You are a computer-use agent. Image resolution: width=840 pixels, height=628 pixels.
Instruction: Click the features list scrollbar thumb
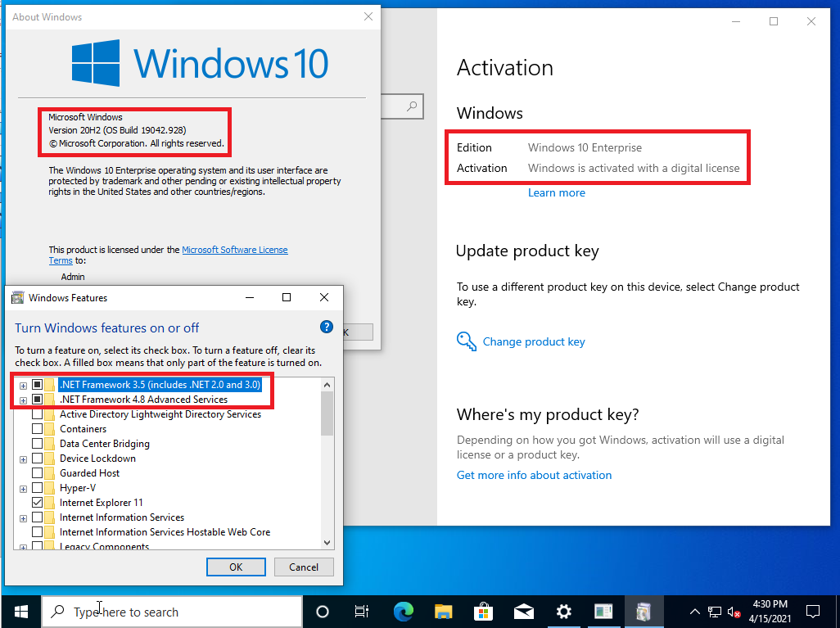pyautogui.click(x=327, y=413)
